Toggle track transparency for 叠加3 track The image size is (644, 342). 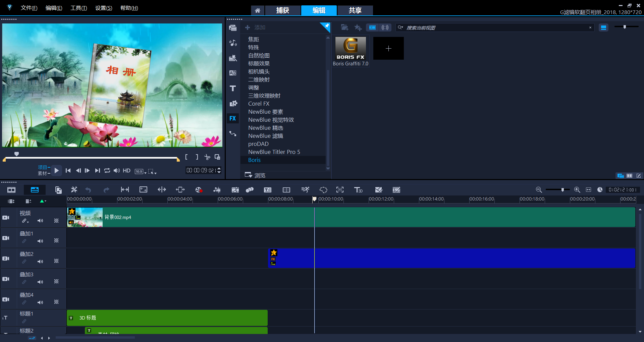[56, 282]
